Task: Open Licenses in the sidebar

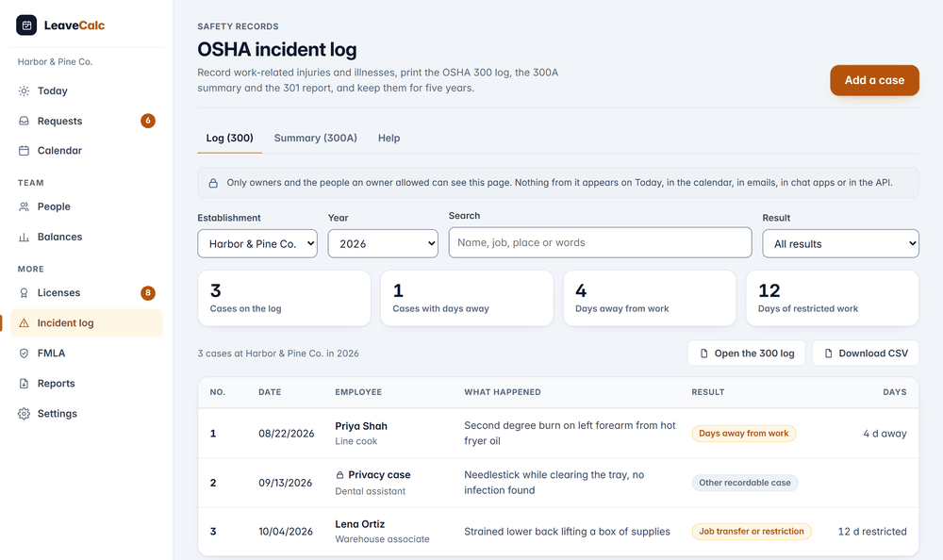Action: pos(87,293)
